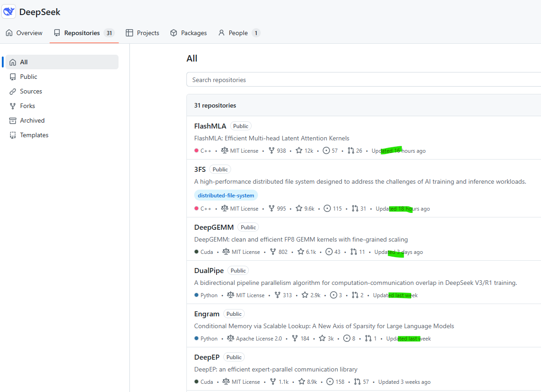
Task: Open DualPipe pull requests count 2
Action: (x=358, y=295)
